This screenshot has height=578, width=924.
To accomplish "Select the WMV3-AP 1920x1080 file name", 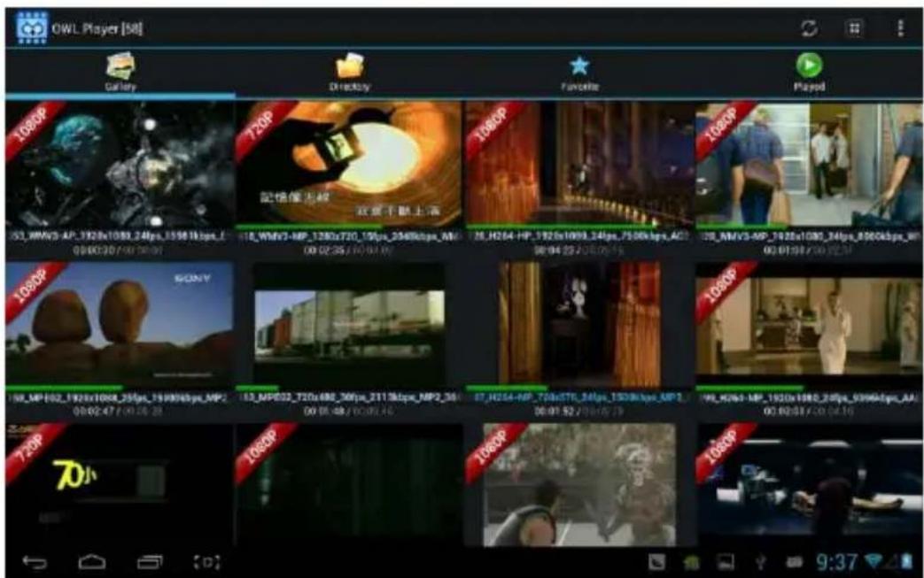I will coord(120,236).
